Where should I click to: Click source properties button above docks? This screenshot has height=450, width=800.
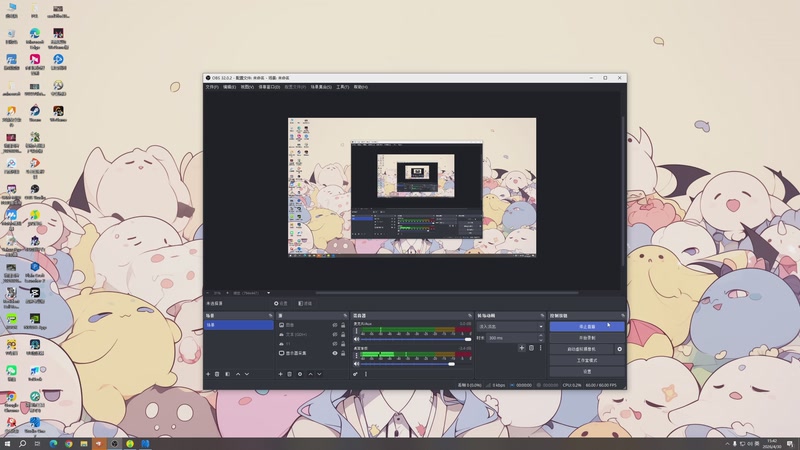pos(281,303)
